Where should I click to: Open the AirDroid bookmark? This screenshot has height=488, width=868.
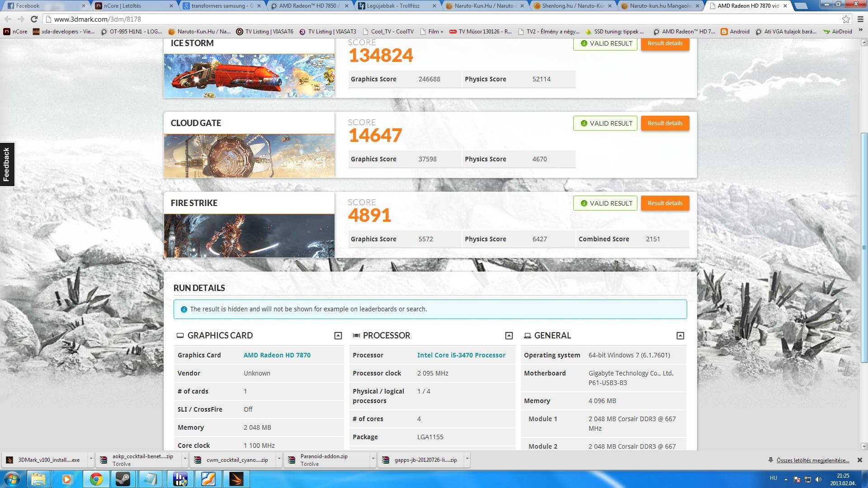tap(838, 32)
